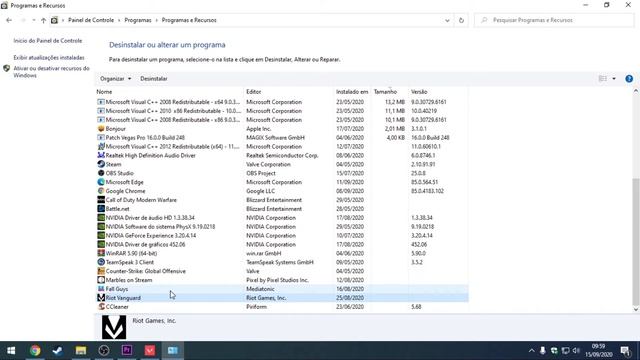Click Painel de Controle in breadcrumb

pos(91,20)
